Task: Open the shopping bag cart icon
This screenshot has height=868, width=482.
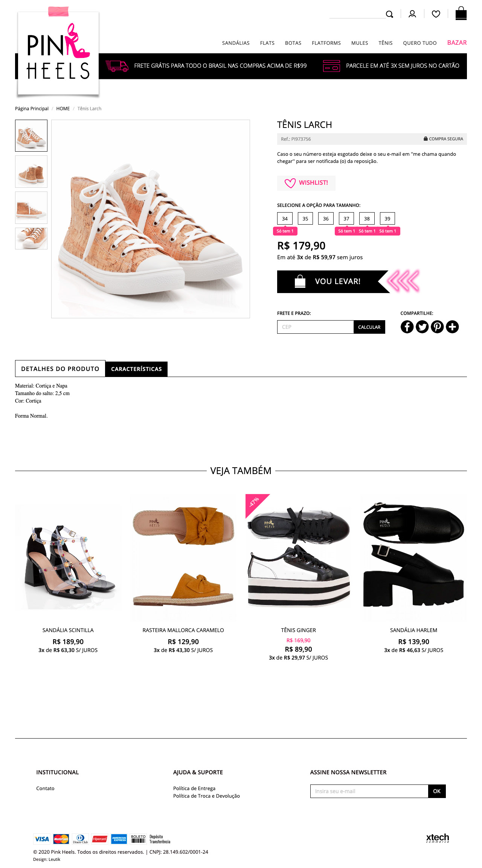Action: click(461, 13)
